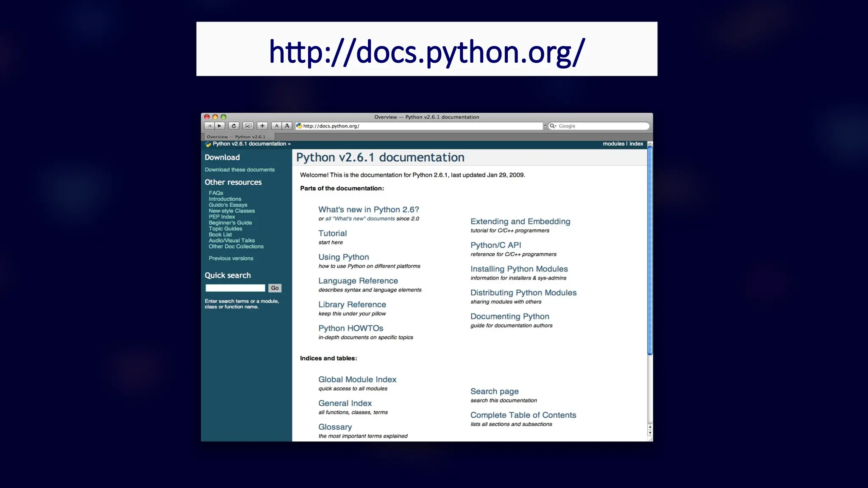Click the Python favicon in address bar
This screenshot has width=868, height=488.
tap(299, 126)
